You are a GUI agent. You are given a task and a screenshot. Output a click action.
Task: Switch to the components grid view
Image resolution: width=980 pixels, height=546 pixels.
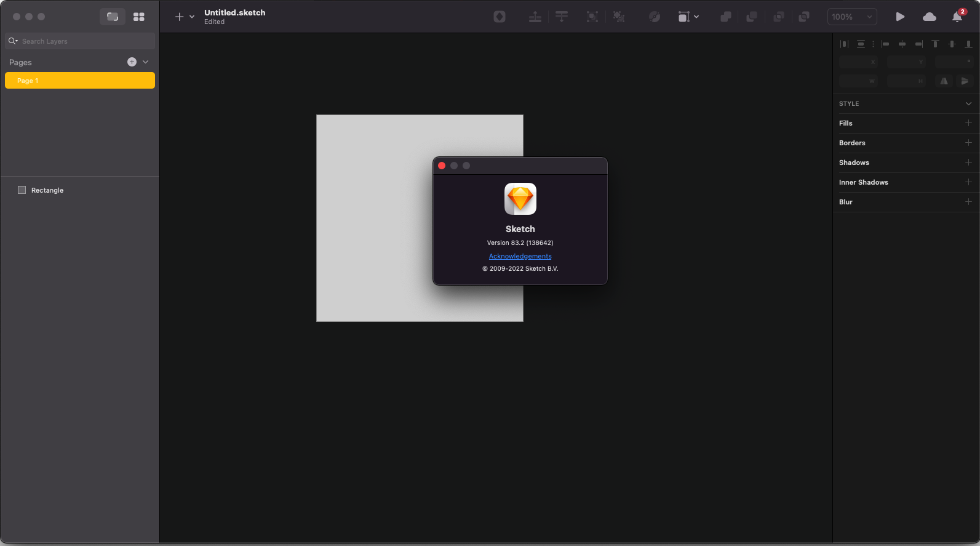click(139, 17)
